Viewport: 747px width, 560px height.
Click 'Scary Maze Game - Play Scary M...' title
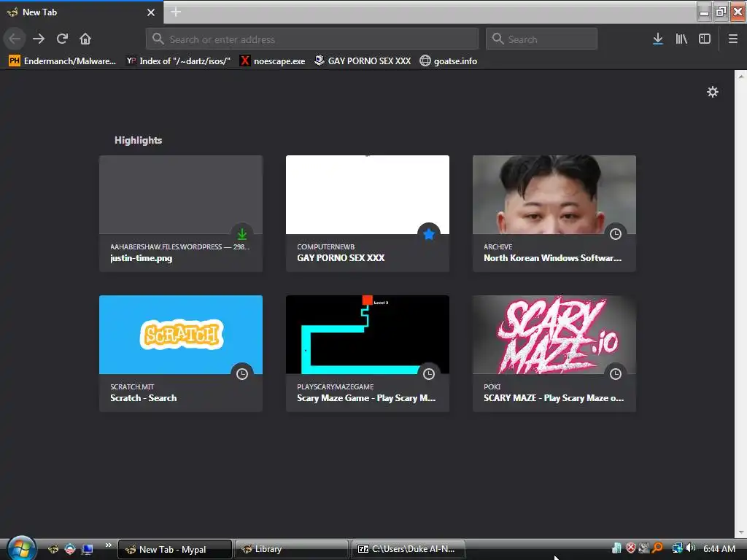point(366,398)
